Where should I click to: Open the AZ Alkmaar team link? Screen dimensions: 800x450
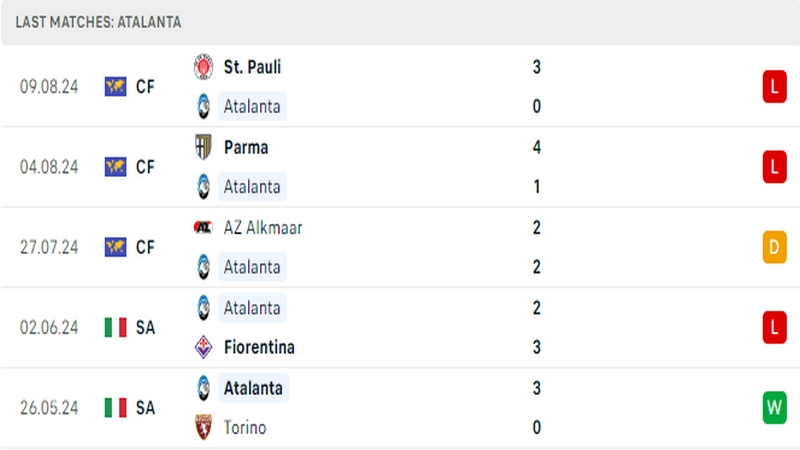tap(263, 228)
